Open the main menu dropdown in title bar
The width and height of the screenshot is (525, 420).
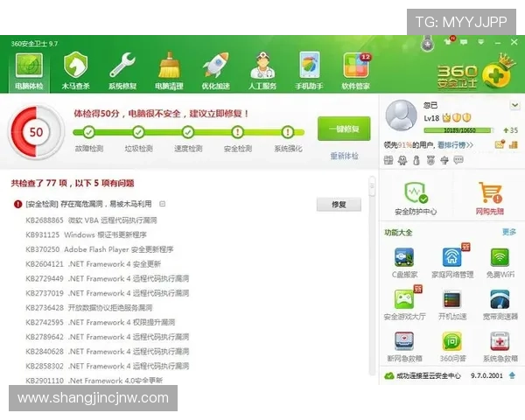coord(480,42)
